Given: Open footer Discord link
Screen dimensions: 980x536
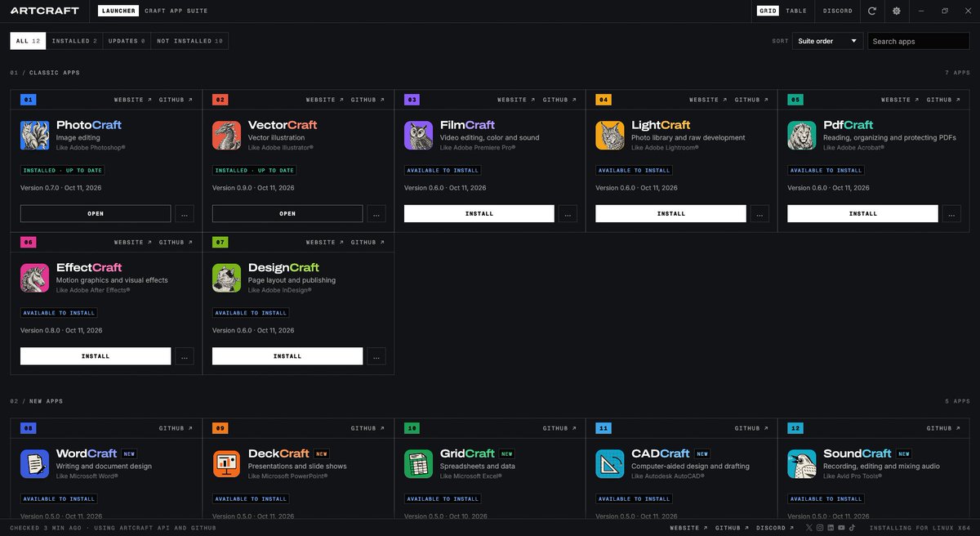Looking at the screenshot, I should pyautogui.click(x=774, y=528).
